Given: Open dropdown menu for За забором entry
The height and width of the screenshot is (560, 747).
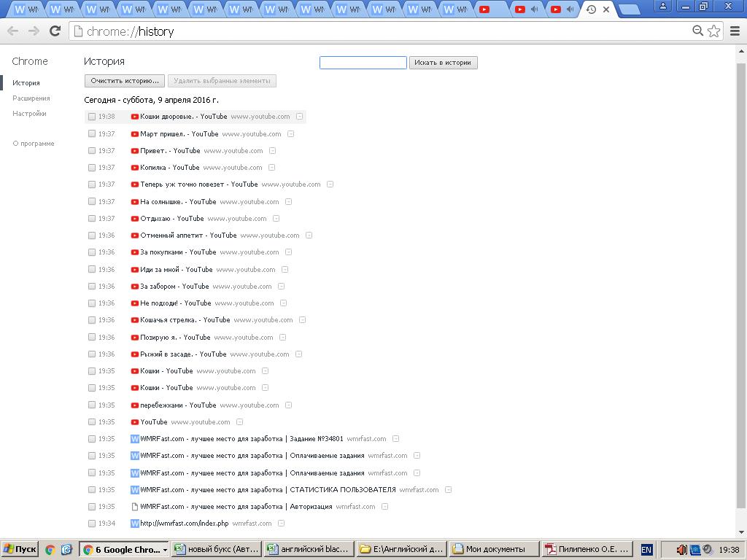Looking at the screenshot, I should 281,287.
